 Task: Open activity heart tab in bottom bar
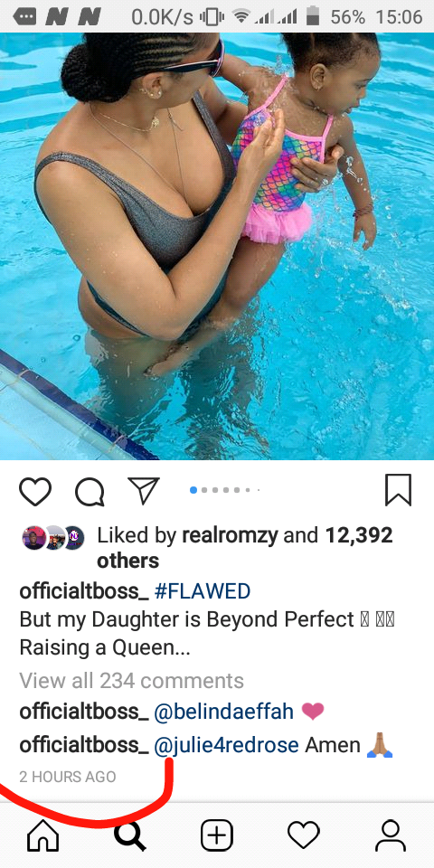click(x=304, y=835)
